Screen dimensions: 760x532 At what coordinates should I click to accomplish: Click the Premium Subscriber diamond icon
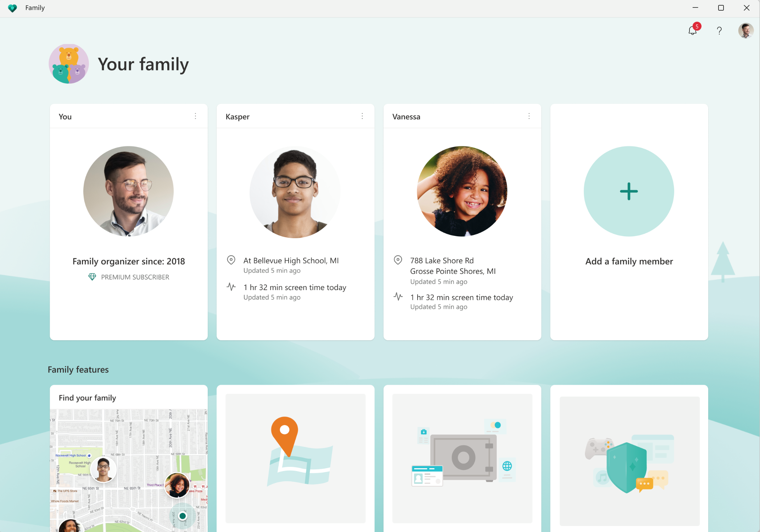[x=92, y=277]
